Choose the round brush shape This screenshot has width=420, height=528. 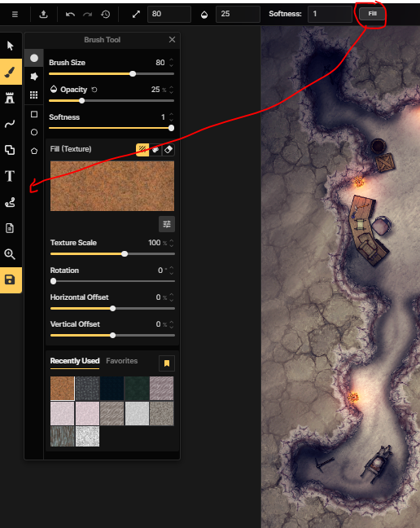[x=34, y=58]
